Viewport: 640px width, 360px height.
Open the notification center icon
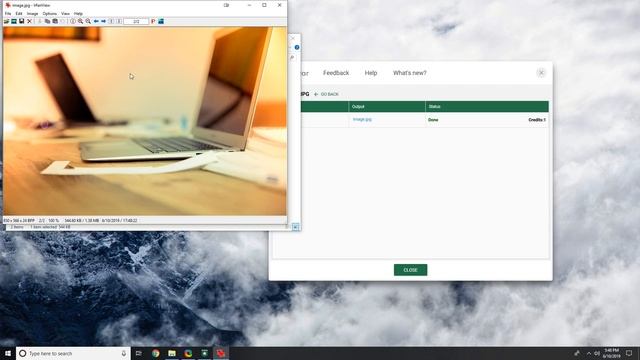pyautogui.click(x=629, y=353)
